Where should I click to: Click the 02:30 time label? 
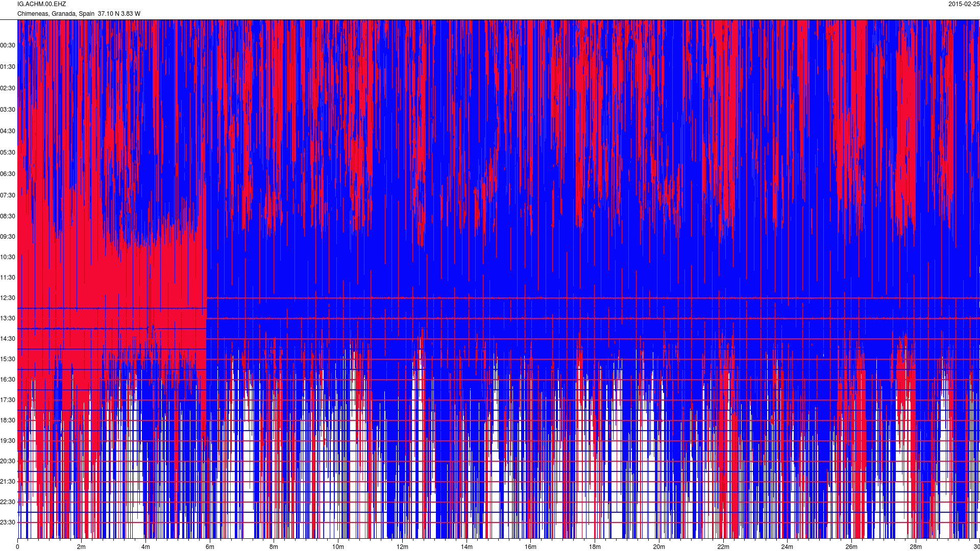tap(8, 88)
